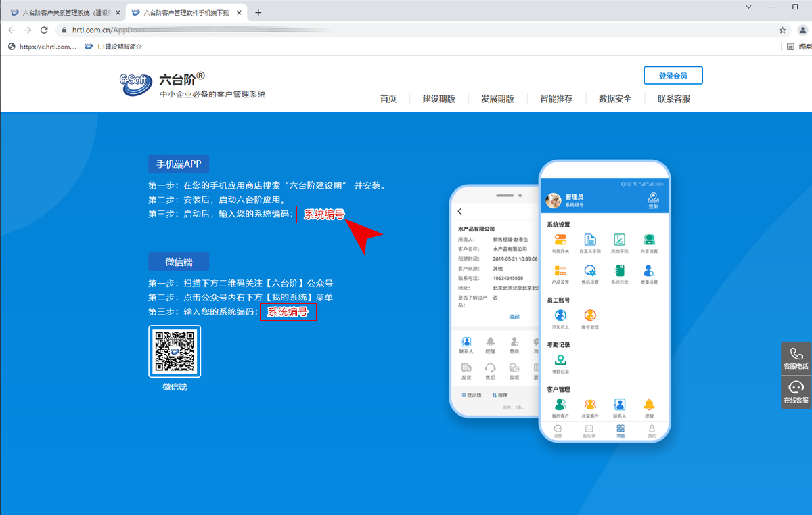
Task: Open the 我的客户 icon
Action: click(x=560, y=405)
